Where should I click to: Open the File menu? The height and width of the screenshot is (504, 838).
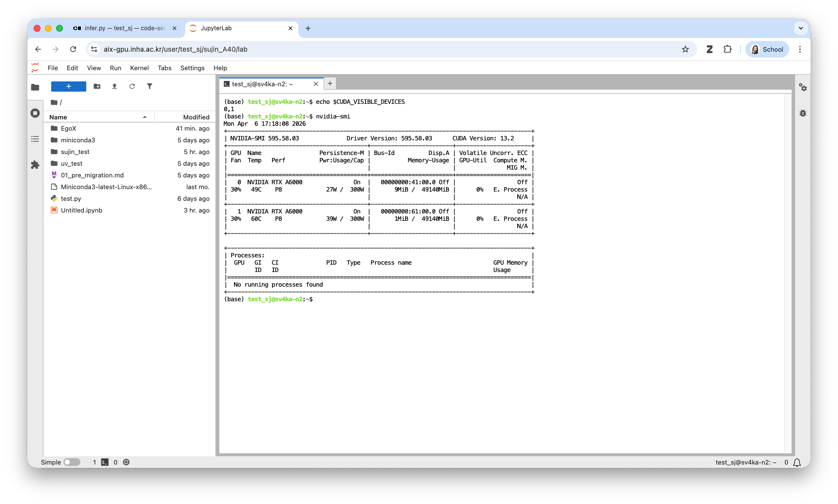tap(53, 68)
